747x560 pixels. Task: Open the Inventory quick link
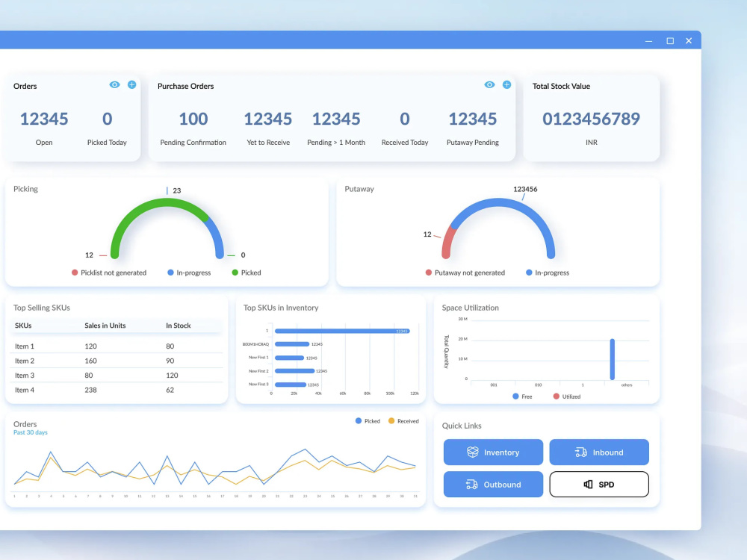[493, 452]
